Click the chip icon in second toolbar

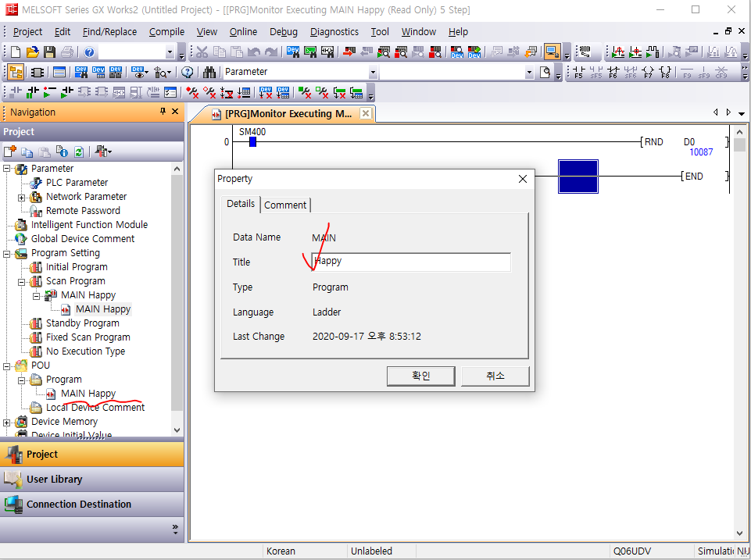pyautogui.click(x=37, y=73)
